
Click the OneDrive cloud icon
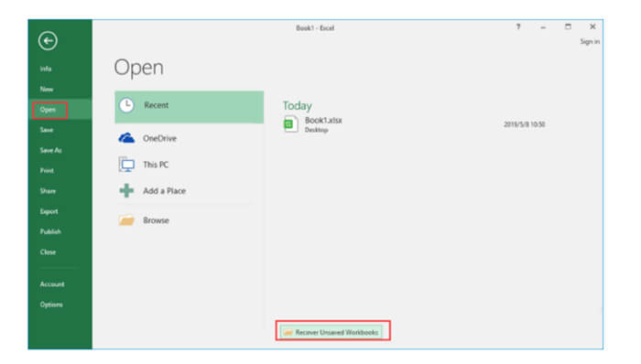click(x=126, y=138)
